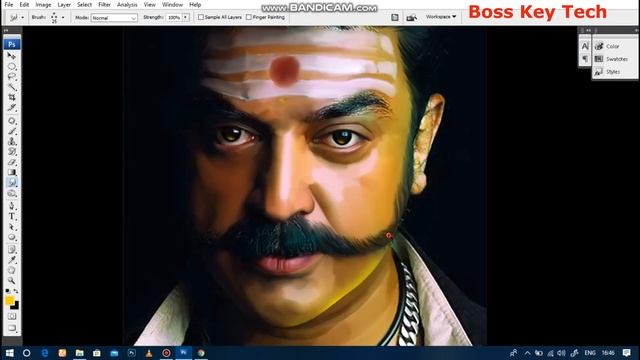Open the Analysis menu

click(x=127, y=4)
